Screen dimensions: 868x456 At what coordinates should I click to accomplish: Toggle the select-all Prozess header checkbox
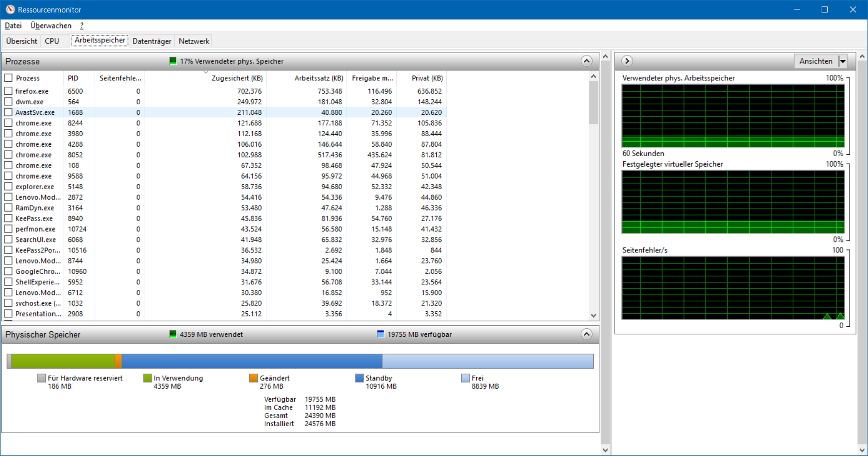[x=8, y=78]
